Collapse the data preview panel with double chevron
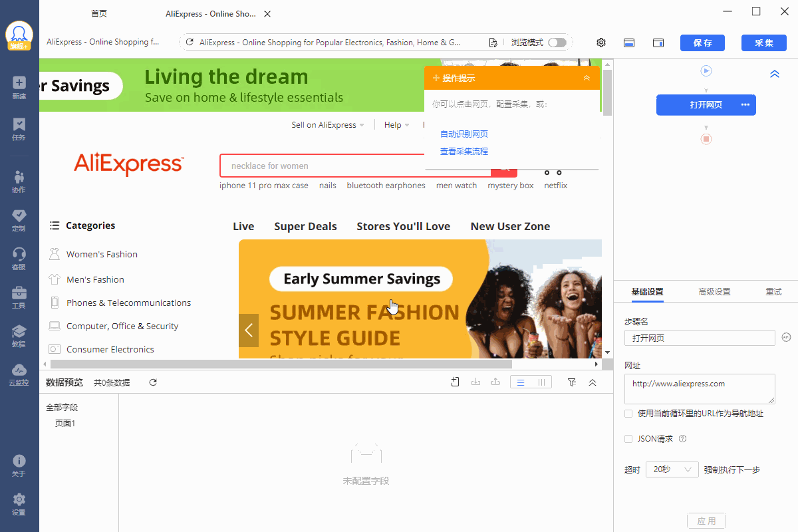798x532 pixels. tap(593, 382)
